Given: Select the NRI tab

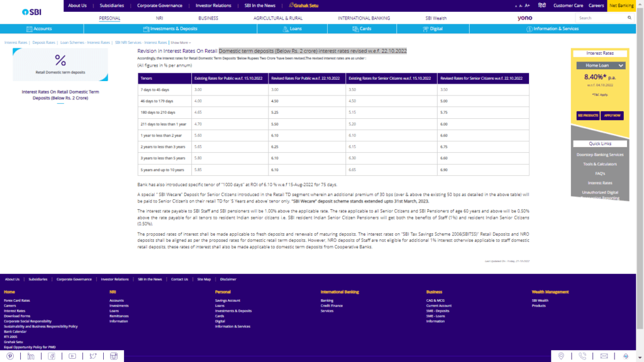Looking at the screenshot, I should pos(159,18).
